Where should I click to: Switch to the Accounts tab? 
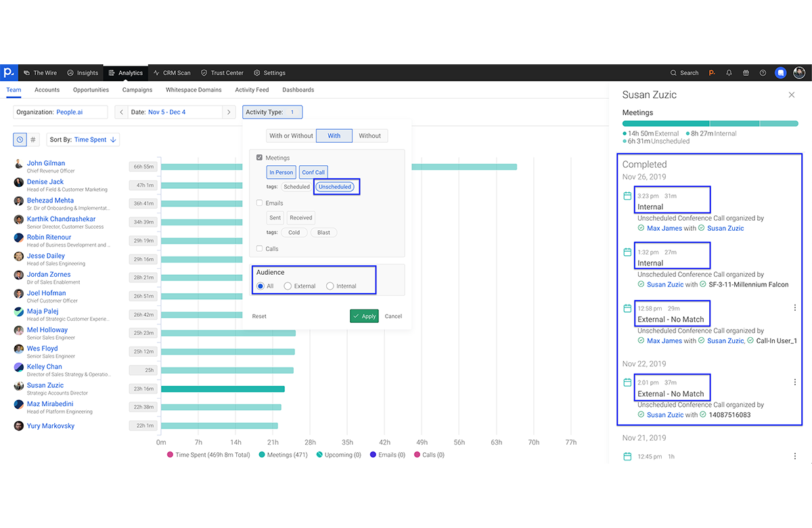[x=47, y=90]
